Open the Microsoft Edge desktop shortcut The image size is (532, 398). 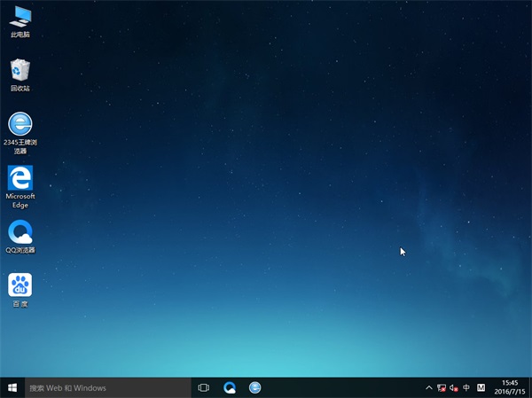(x=20, y=177)
